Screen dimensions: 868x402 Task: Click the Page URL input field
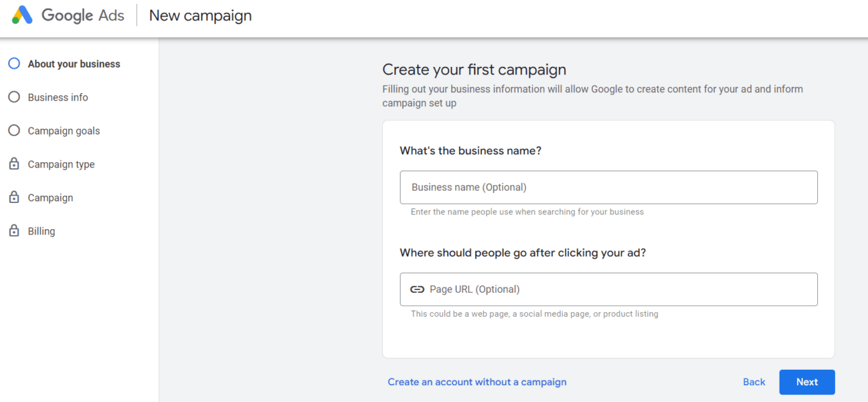click(608, 289)
